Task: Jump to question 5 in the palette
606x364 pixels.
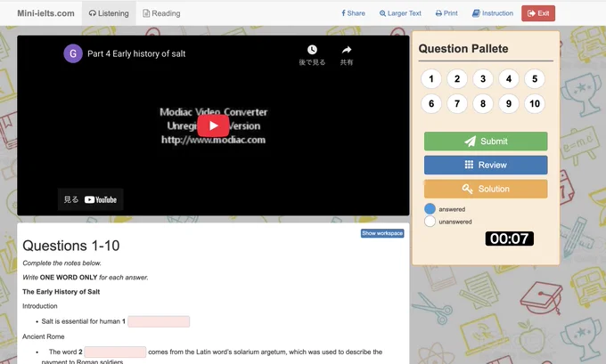Action: pyautogui.click(x=535, y=78)
